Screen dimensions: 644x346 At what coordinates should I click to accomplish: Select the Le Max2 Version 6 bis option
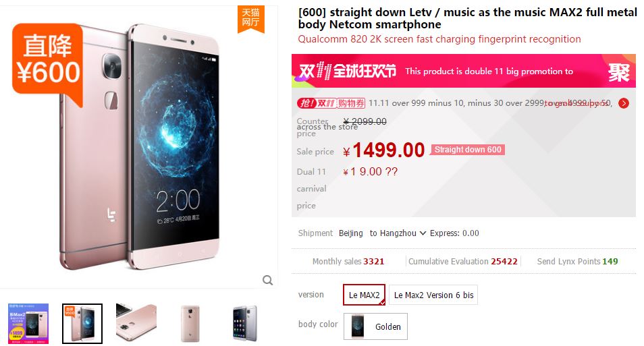[x=433, y=295]
